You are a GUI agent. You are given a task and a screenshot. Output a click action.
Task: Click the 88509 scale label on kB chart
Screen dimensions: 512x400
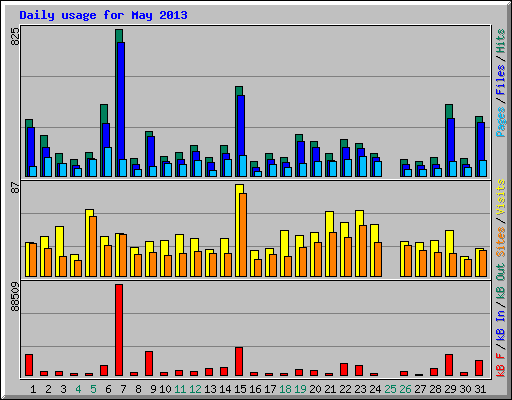(x=15, y=296)
